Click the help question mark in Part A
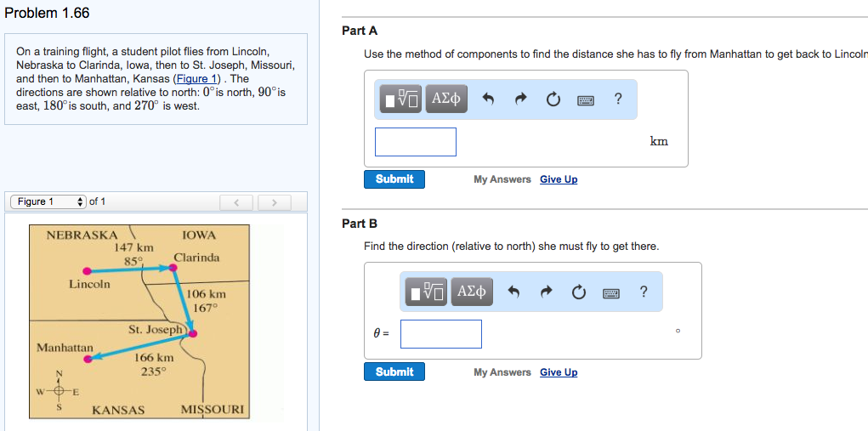 (618, 99)
